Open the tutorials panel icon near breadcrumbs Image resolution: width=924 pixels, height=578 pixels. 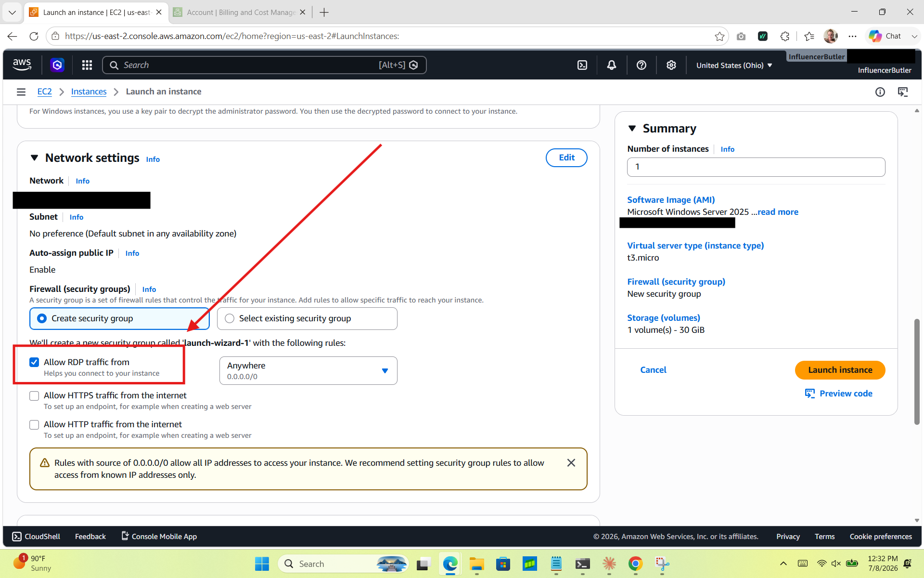click(903, 92)
